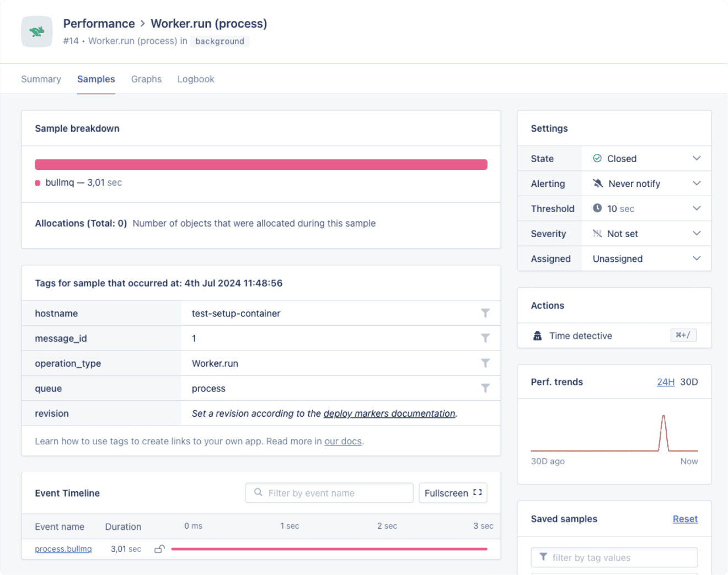Click the muted bell Never notify icon
728x575 pixels.
(x=598, y=183)
